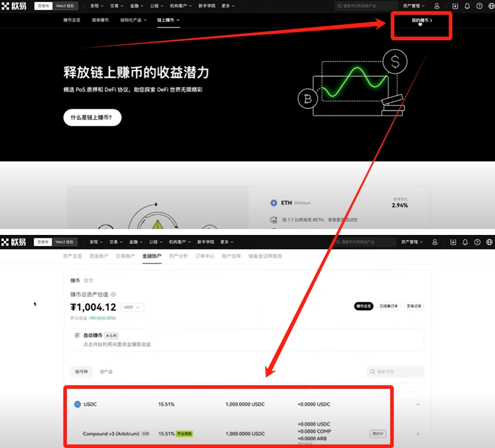This screenshot has height=448, width=495.
Task: Switch to 资金账户 tab
Action: [x=99, y=256]
